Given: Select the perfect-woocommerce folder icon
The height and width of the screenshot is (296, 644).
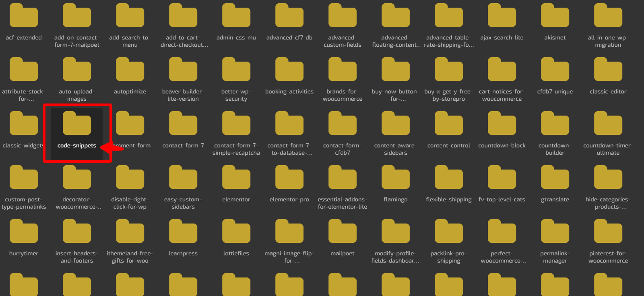Looking at the screenshot, I should (x=502, y=231).
